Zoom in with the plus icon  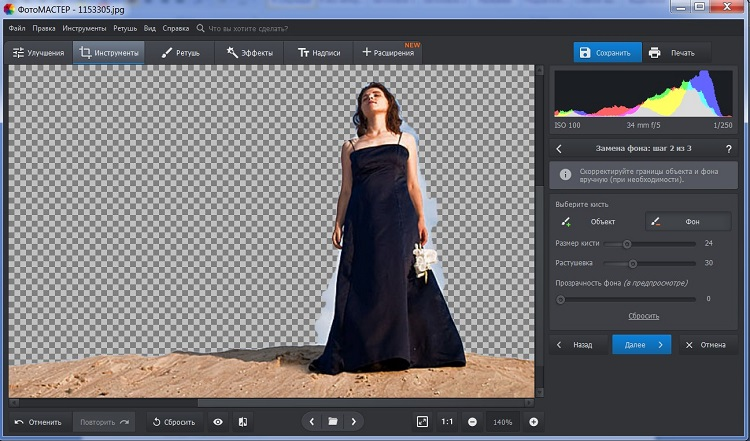point(534,422)
